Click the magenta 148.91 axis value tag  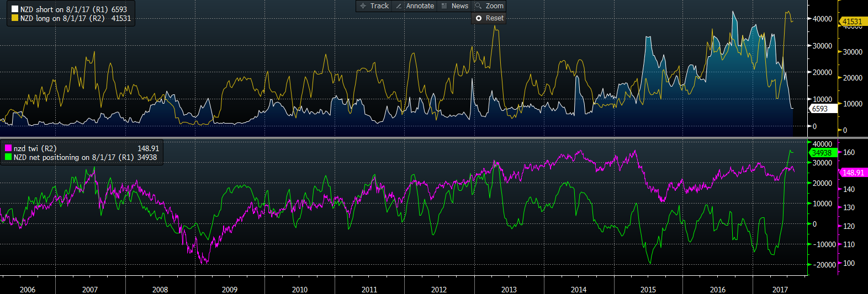coord(853,173)
